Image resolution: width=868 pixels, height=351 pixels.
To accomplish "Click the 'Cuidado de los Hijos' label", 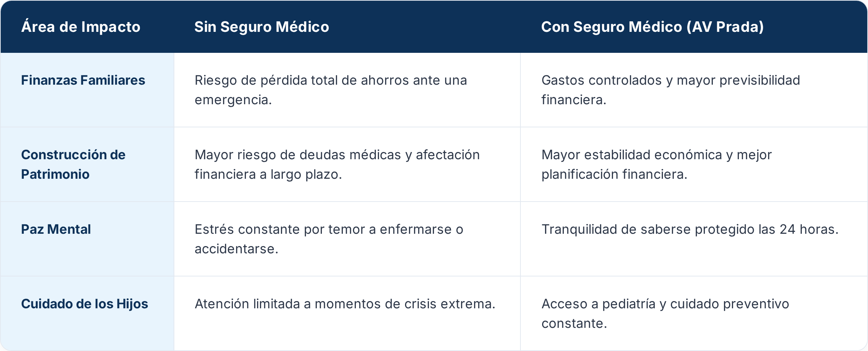I will click(x=84, y=304).
